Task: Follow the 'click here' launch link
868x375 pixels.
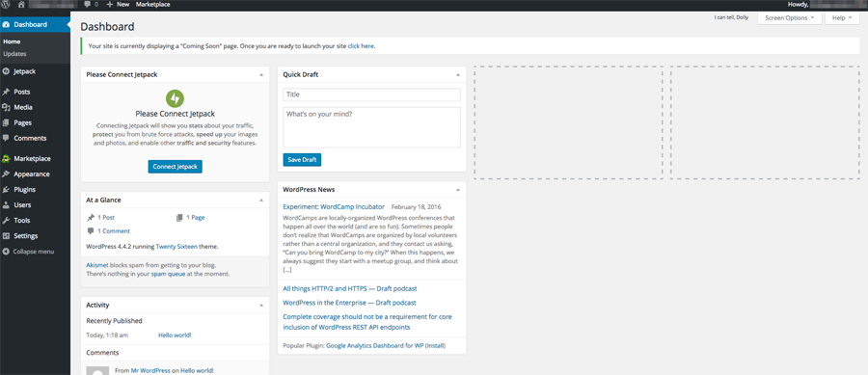Action: tap(361, 46)
